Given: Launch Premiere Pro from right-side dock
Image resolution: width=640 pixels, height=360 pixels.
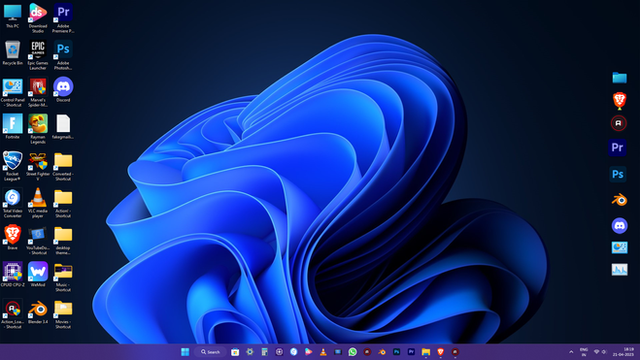Looking at the screenshot, I should (618, 147).
